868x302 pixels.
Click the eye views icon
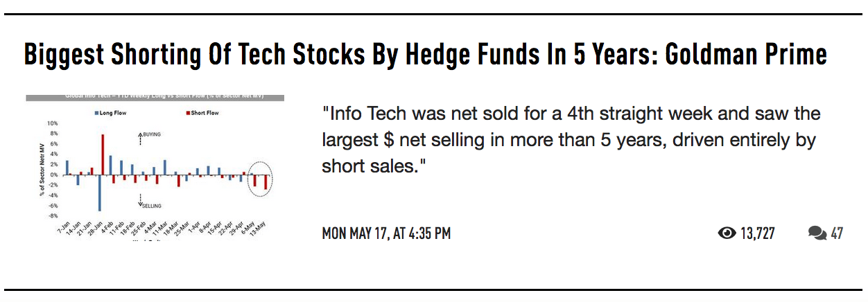(727, 233)
